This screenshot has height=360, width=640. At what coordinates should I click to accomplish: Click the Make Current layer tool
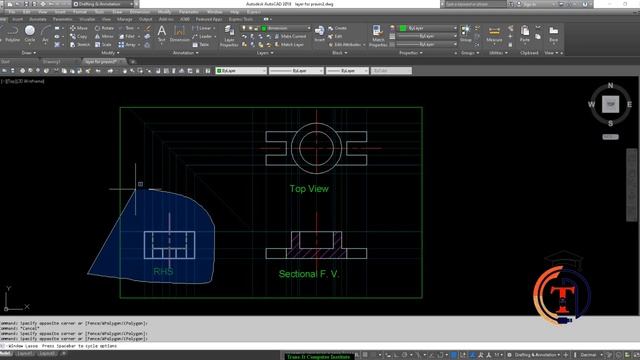(x=290, y=36)
